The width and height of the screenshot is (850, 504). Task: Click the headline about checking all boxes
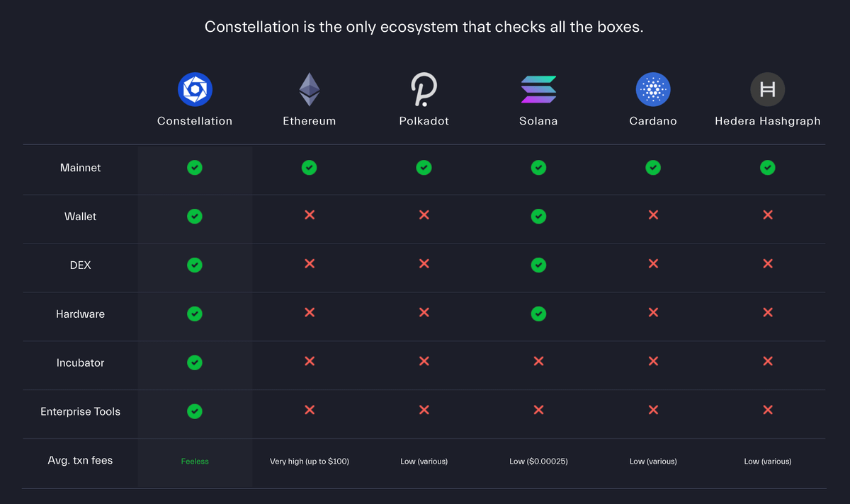(424, 28)
